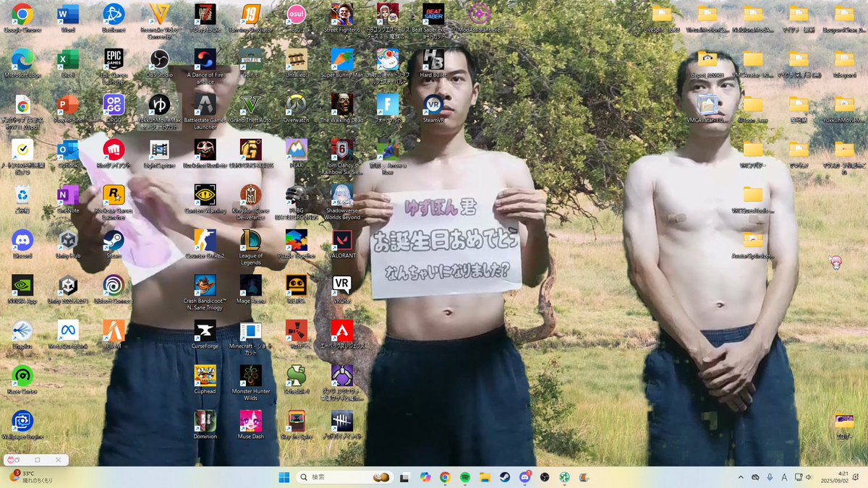Open the Word desktop shortcut
The height and width of the screenshot is (488, 868).
(68, 19)
